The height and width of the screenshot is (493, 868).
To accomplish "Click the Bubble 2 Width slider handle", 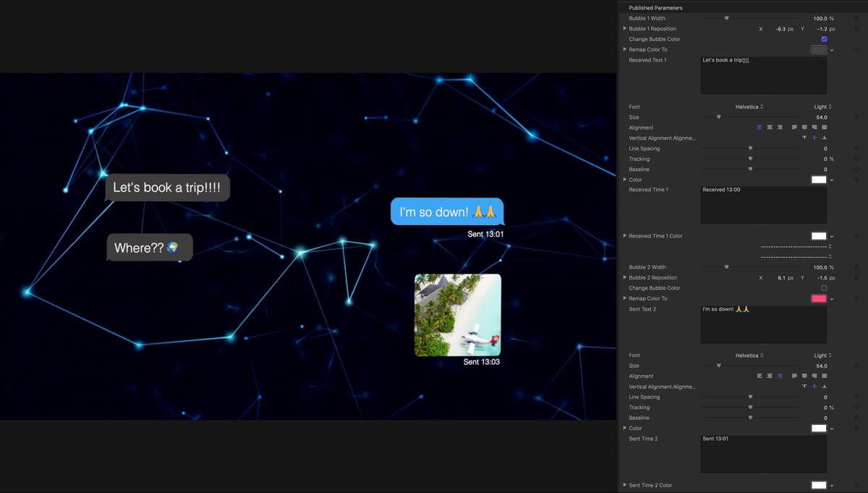I will click(x=728, y=266).
